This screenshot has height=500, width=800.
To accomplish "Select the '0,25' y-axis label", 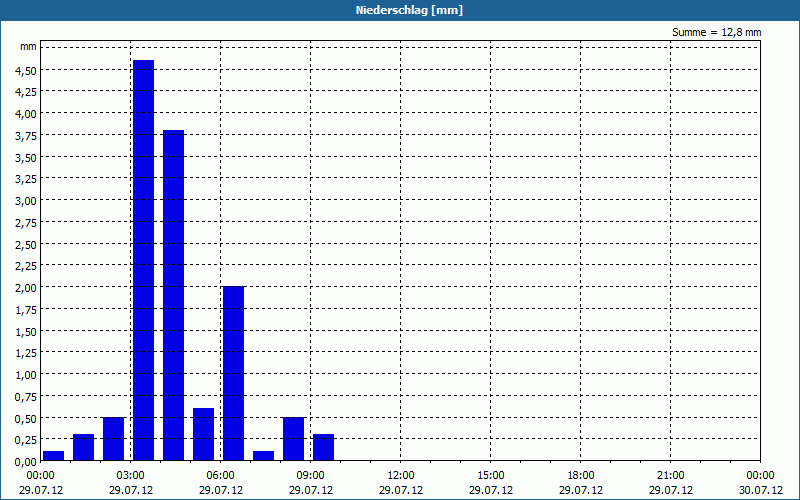I will (x=26, y=440).
